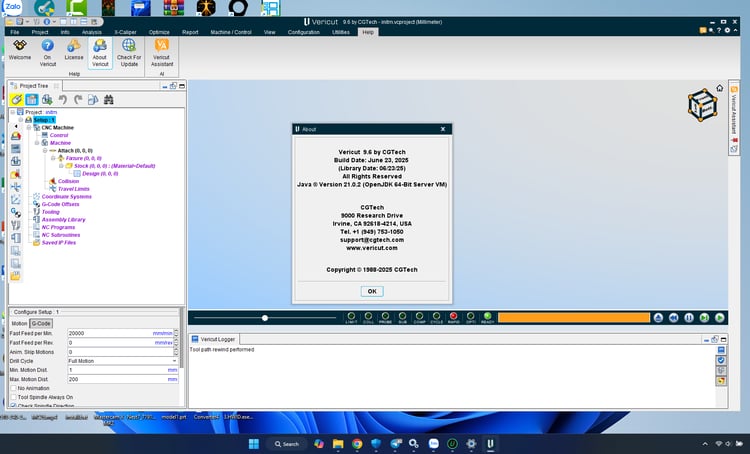The width and height of the screenshot is (750, 454).
Task: Click the top blue icon in Logger side strip
Action: (721, 350)
